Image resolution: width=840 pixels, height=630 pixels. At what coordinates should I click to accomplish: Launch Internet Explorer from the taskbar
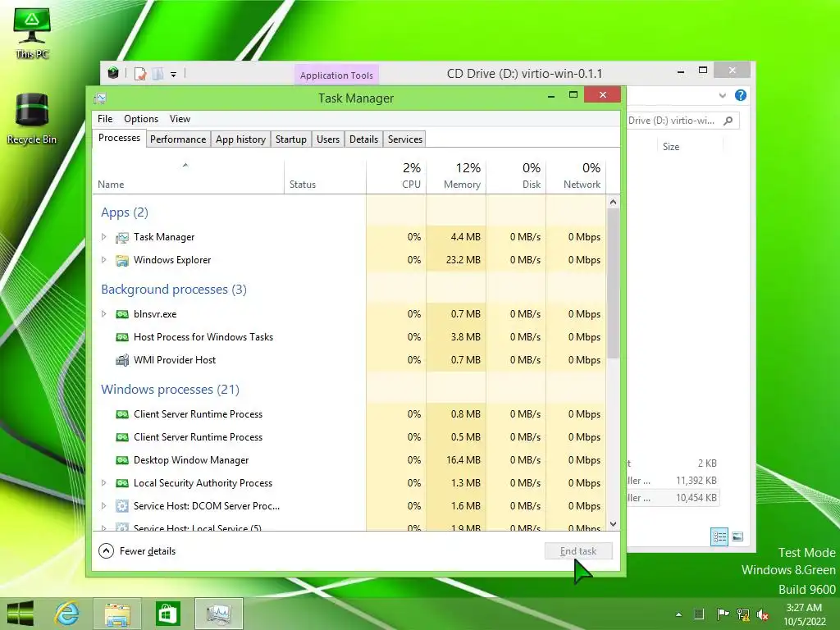67,614
